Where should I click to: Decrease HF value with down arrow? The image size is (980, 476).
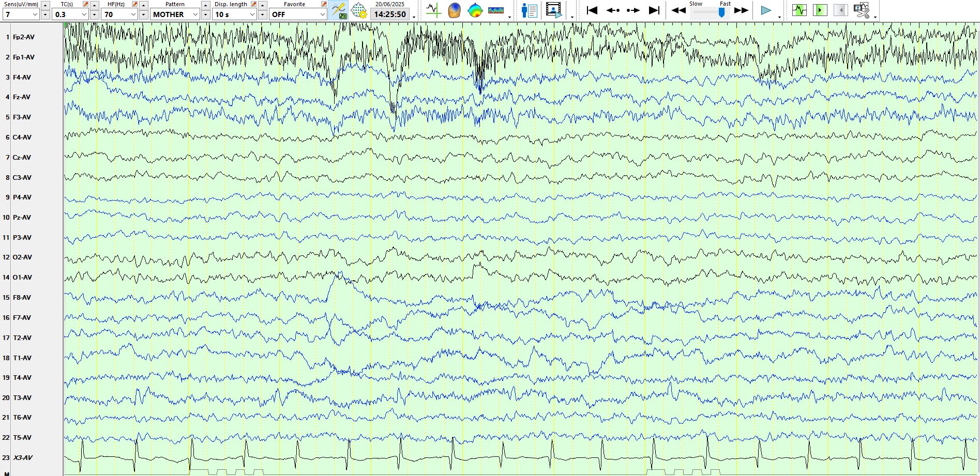[143, 15]
